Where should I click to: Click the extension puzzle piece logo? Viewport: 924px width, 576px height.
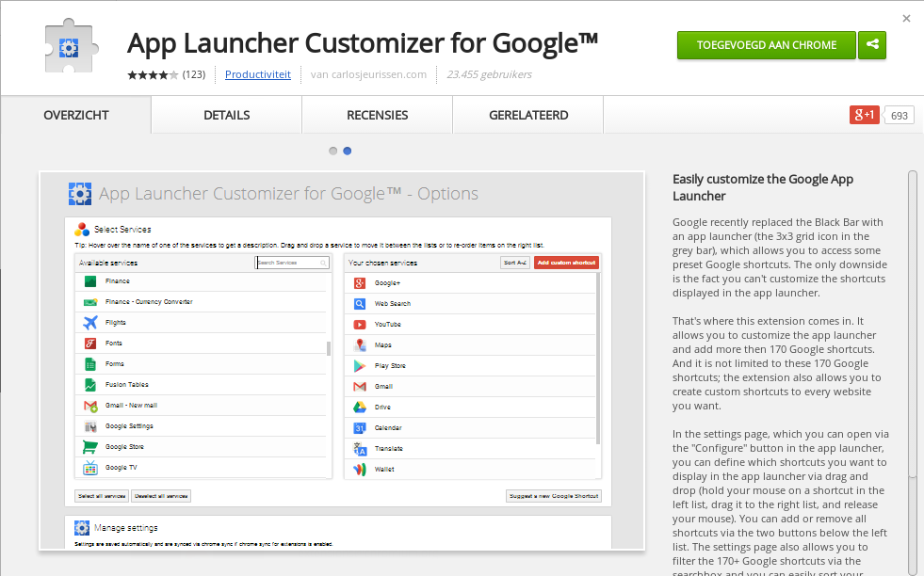(71, 46)
